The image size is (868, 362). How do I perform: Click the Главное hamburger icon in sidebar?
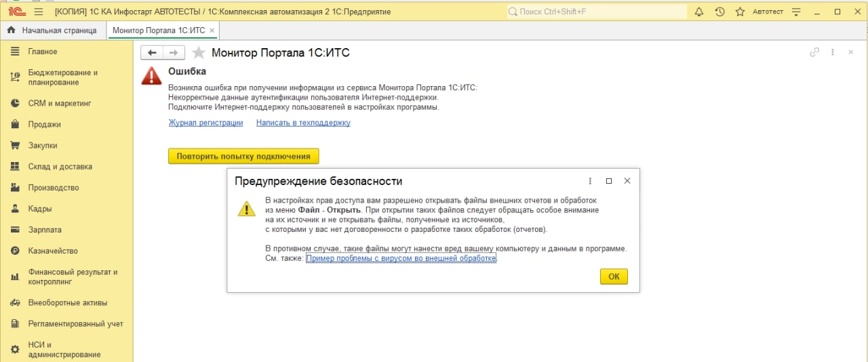click(x=15, y=52)
